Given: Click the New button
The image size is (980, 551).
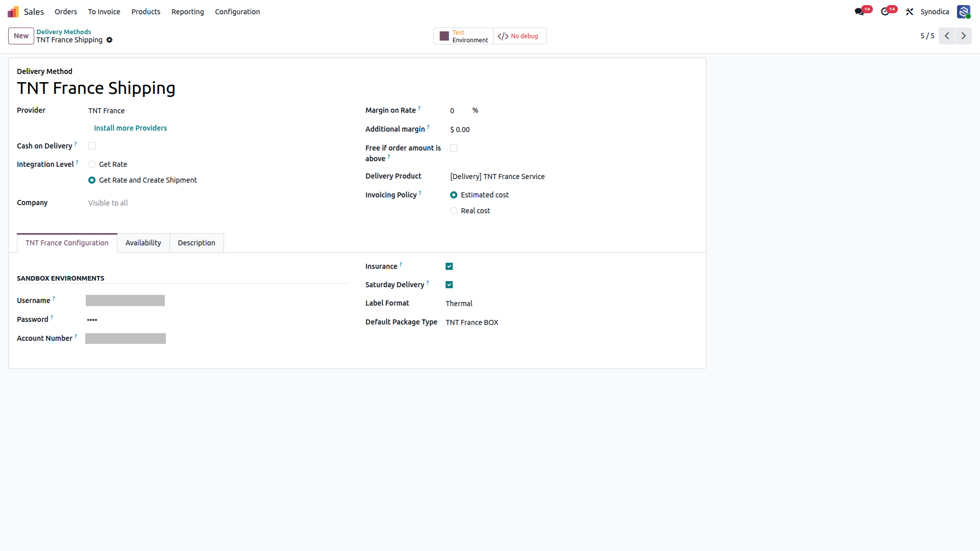Looking at the screenshot, I should [x=21, y=36].
